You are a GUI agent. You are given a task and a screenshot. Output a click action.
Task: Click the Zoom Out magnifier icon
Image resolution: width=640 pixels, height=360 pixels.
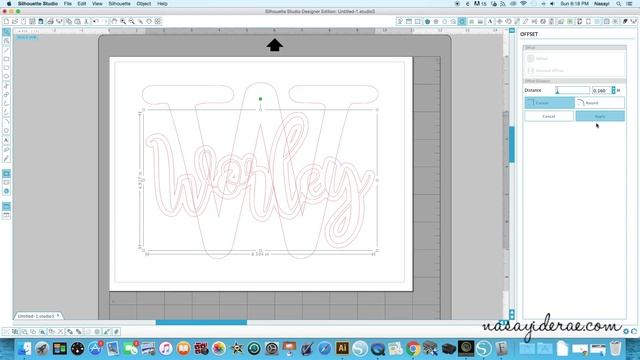(x=131, y=21)
